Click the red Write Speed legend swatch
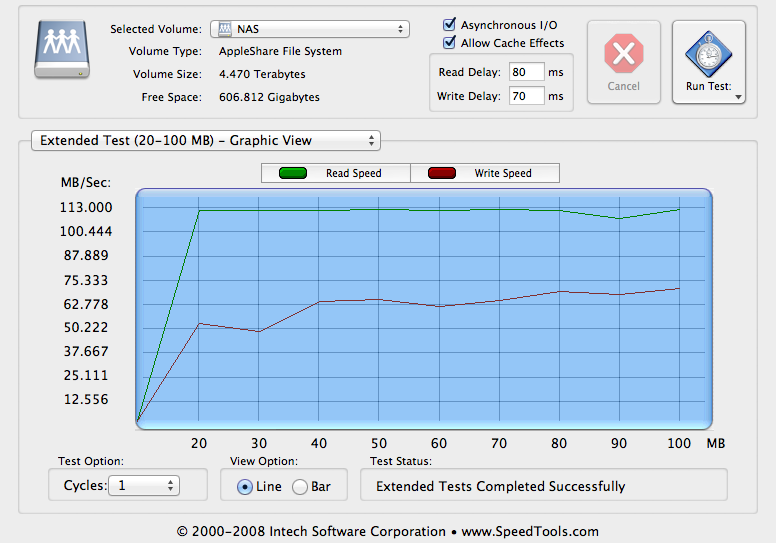This screenshot has width=776, height=543. (x=441, y=173)
